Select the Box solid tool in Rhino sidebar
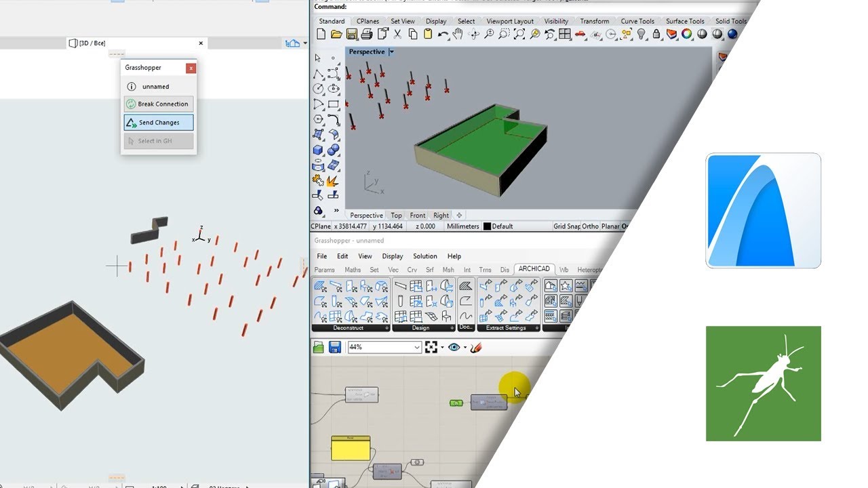This screenshot has width=868, height=488. click(x=318, y=150)
